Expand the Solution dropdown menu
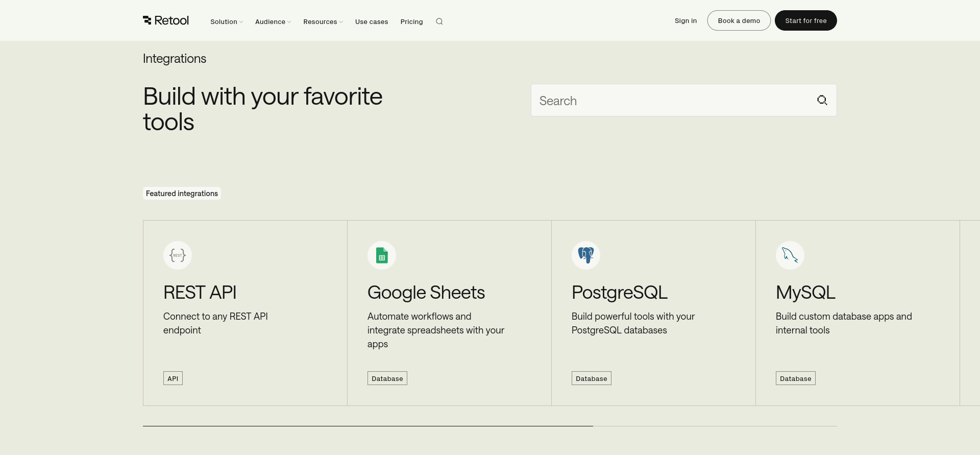The image size is (980, 455). coord(227,21)
